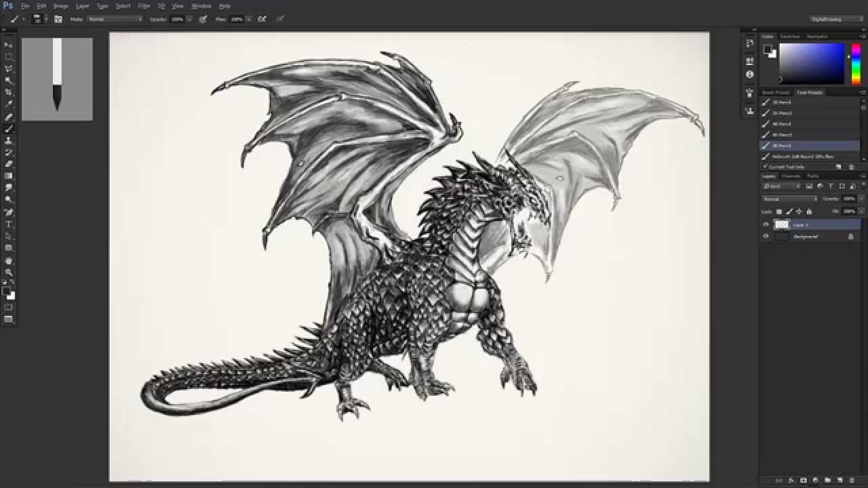Toggle visibility of the top painting layer

[x=766, y=224]
